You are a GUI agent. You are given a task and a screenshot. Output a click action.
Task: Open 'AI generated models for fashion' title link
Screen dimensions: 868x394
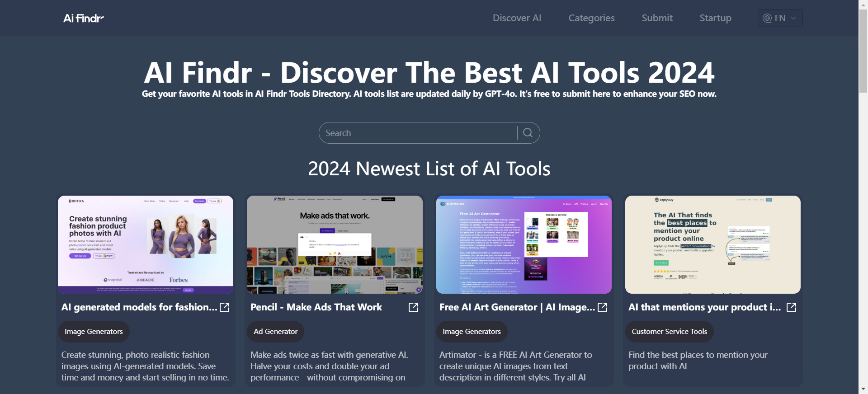click(x=139, y=307)
